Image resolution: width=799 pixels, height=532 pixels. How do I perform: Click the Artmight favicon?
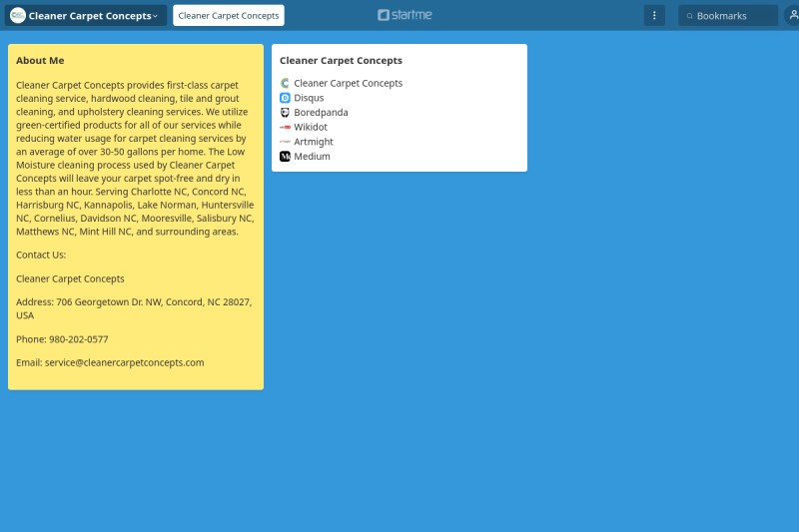(285, 142)
